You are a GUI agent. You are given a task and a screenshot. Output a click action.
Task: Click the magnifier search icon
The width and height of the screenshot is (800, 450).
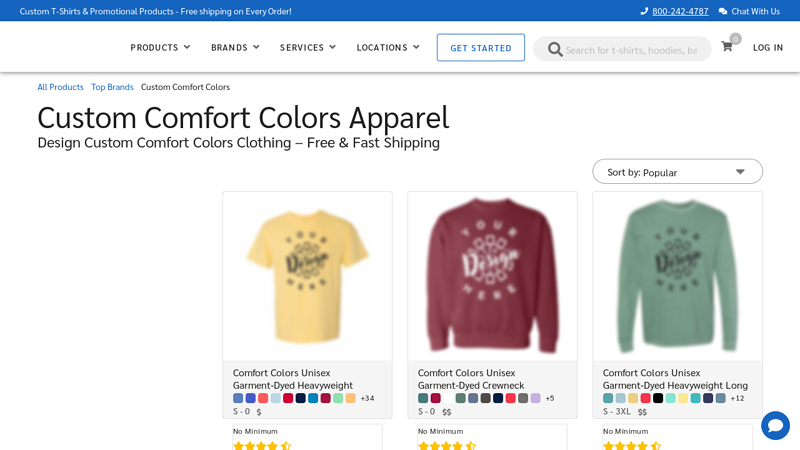click(555, 49)
